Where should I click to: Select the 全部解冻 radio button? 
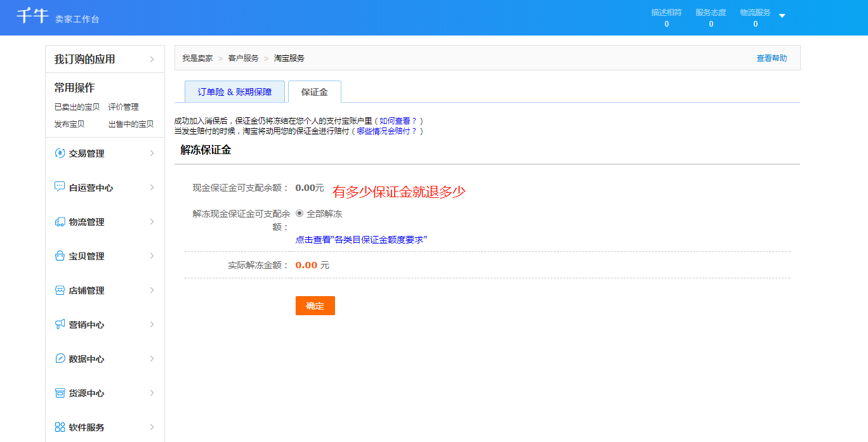299,214
